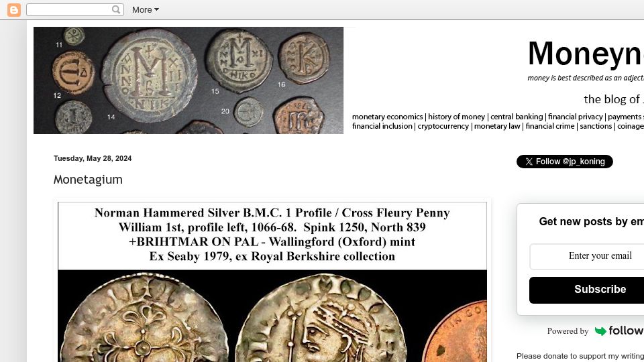Open the Moneyness blog title link

coord(586,54)
